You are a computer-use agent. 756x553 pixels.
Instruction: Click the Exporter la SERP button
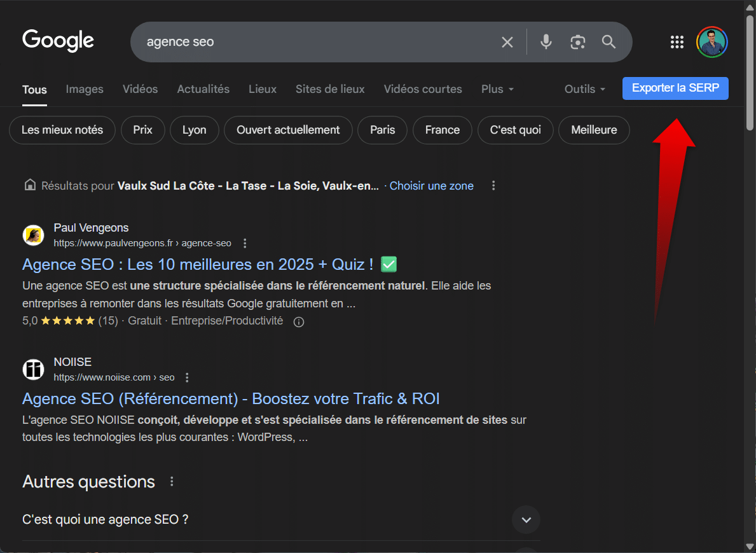(675, 88)
